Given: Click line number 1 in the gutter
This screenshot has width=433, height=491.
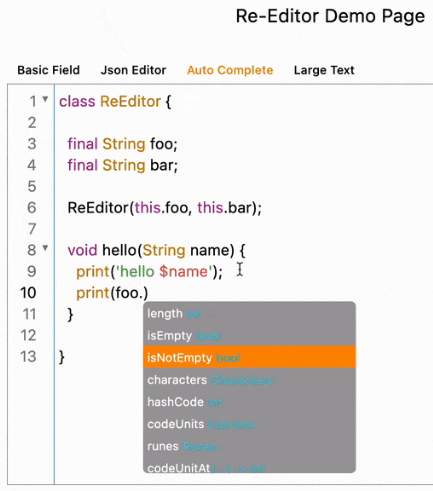Looking at the screenshot, I should (x=33, y=102).
